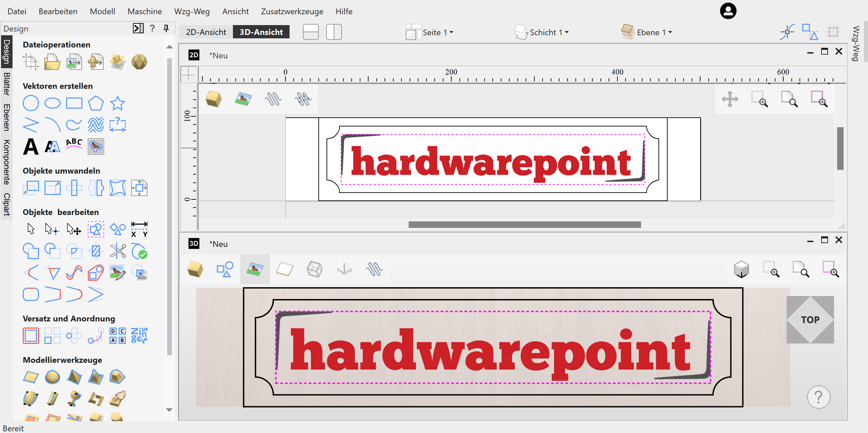Open the measure X Y tool
Viewport: 868px width, 433px height.
tap(139, 229)
